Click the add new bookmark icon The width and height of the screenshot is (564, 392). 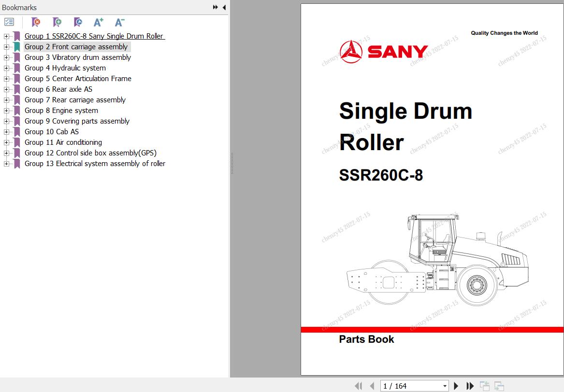click(x=57, y=22)
